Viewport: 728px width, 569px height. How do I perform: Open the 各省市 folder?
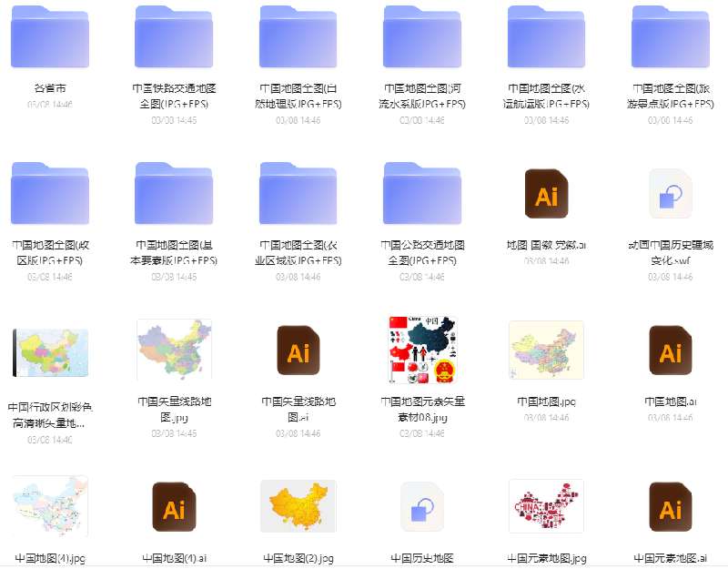tap(50, 36)
